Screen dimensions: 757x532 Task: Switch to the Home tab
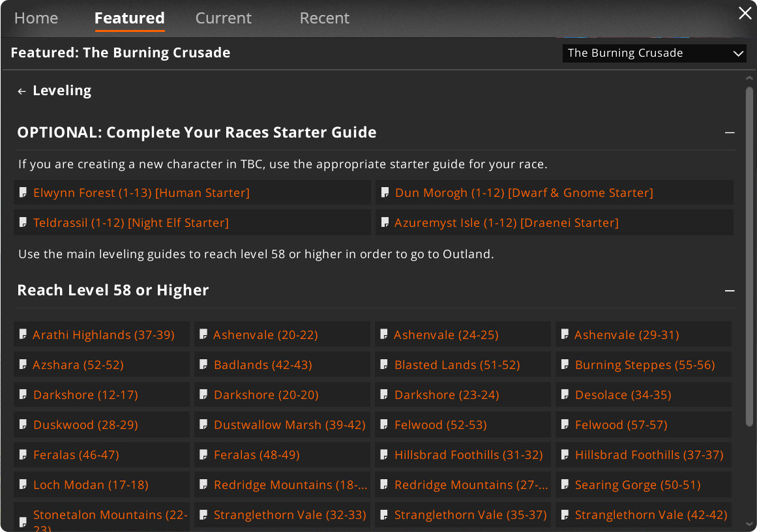click(36, 18)
